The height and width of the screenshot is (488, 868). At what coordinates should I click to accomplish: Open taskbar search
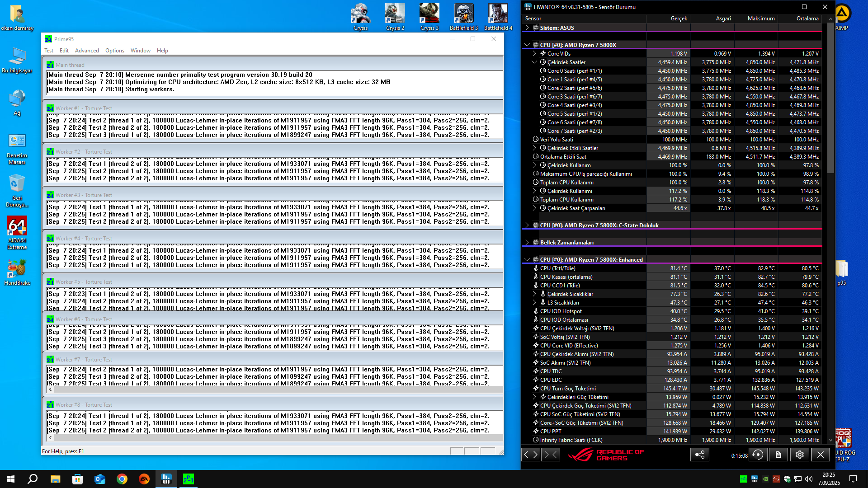33,479
